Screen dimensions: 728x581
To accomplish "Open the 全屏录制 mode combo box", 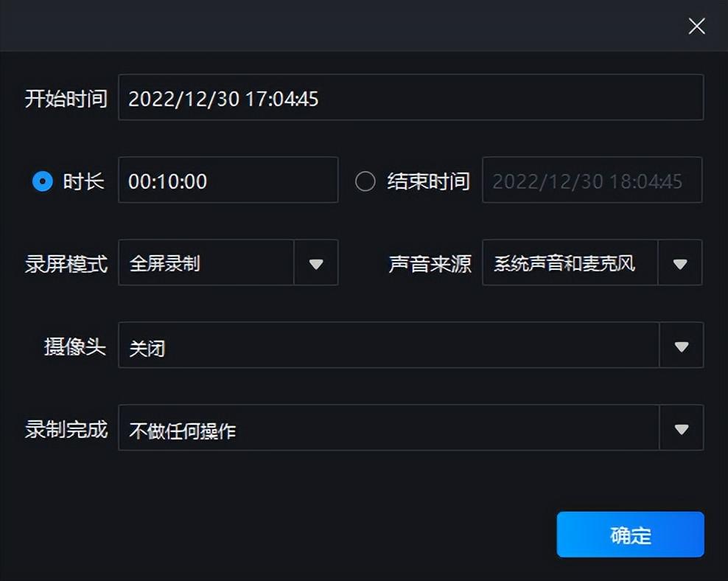I will [206, 263].
